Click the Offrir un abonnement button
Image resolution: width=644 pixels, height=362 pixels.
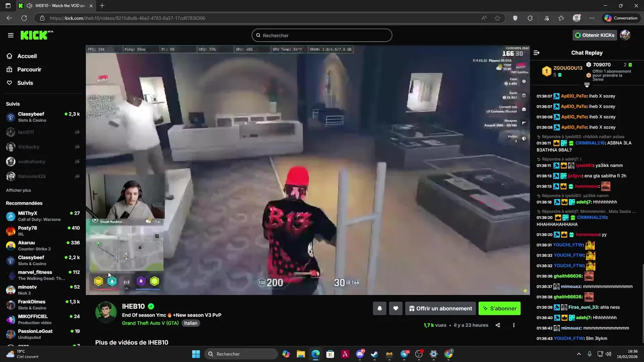[440, 309]
